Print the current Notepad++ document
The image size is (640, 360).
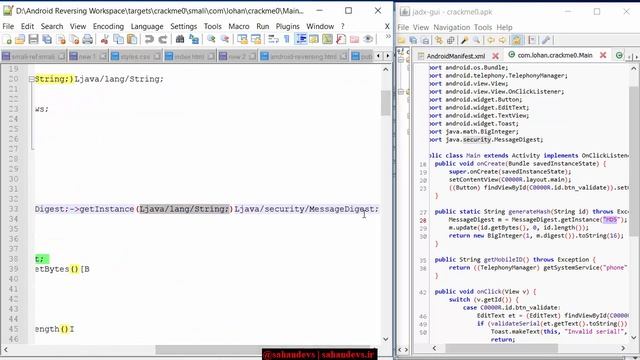[88, 39]
